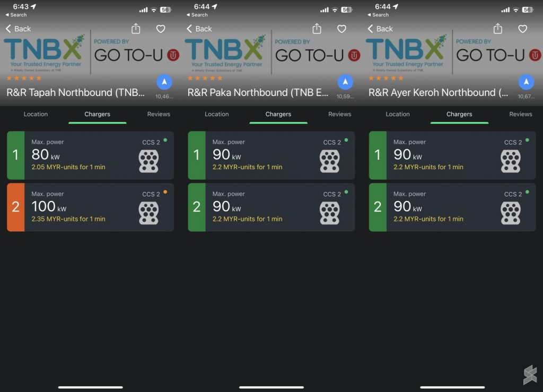Open the Reviews tab for R&R Paka
The width and height of the screenshot is (543, 392).
[x=339, y=114]
